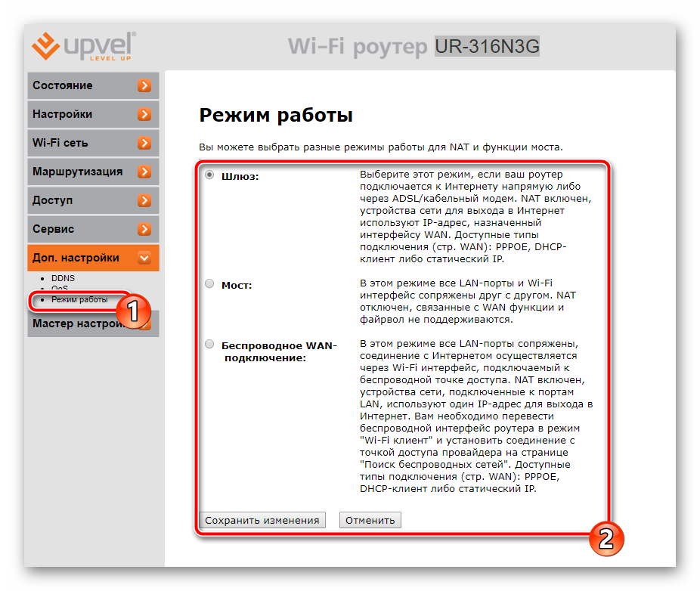
Task: Open the Маршрутизация menu section
Action: (x=93, y=172)
